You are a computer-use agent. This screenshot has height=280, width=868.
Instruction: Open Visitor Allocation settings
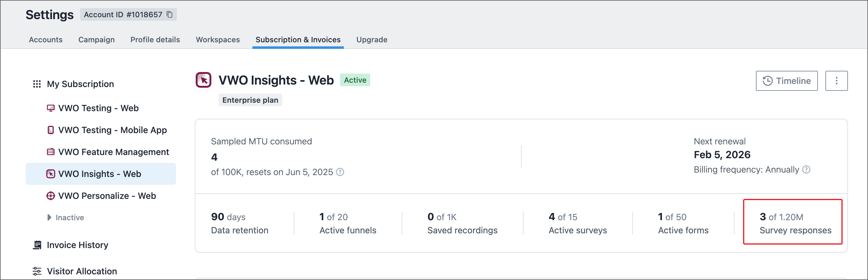(x=82, y=271)
